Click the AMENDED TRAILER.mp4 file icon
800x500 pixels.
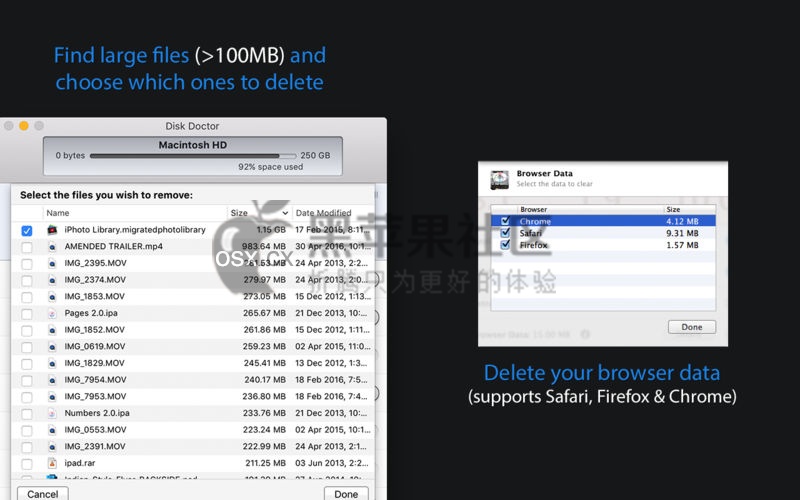point(52,247)
